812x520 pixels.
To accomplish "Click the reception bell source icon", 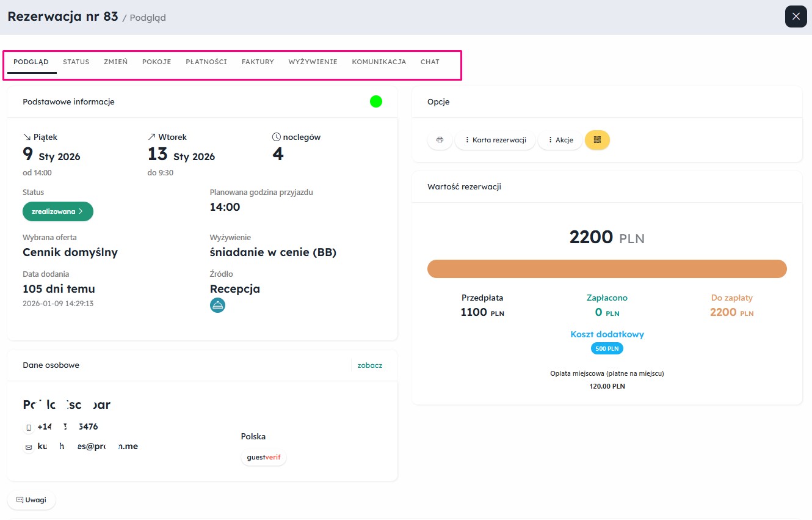I will [x=217, y=305].
